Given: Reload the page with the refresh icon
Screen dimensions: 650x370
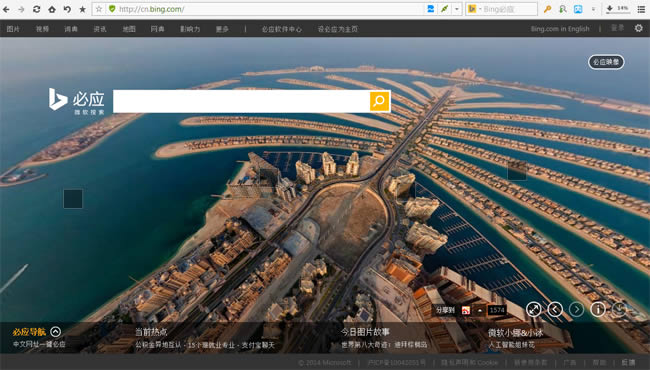Looking at the screenshot, I should tap(36, 9).
